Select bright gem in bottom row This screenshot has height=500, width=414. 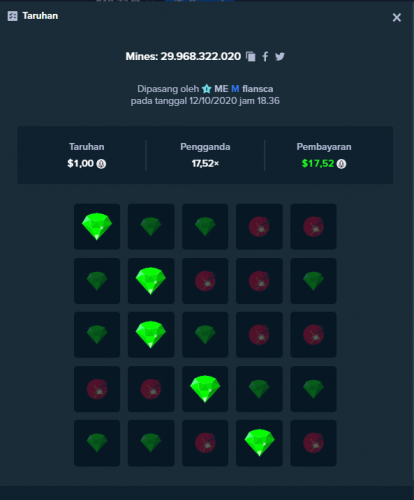point(259,443)
